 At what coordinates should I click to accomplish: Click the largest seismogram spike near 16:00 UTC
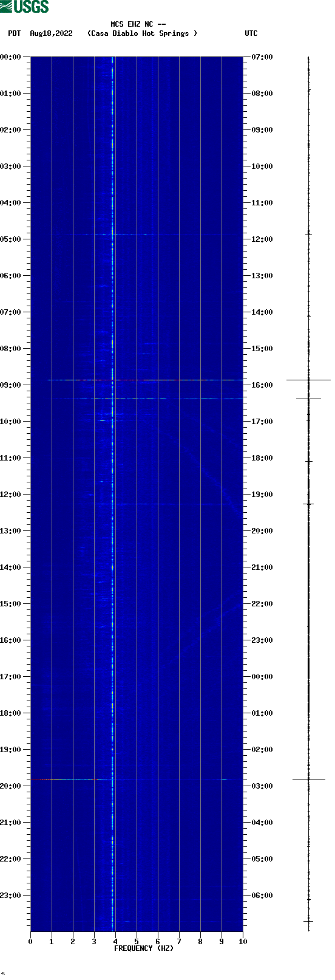(x=308, y=380)
